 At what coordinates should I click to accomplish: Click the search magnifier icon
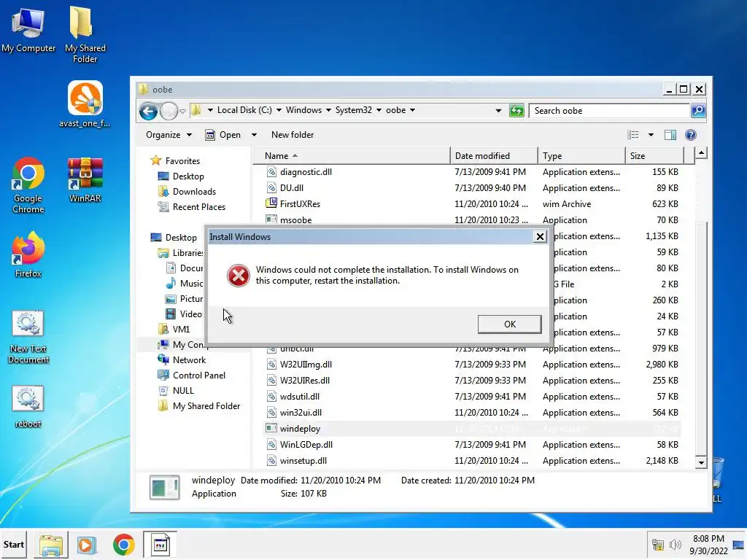click(x=698, y=111)
